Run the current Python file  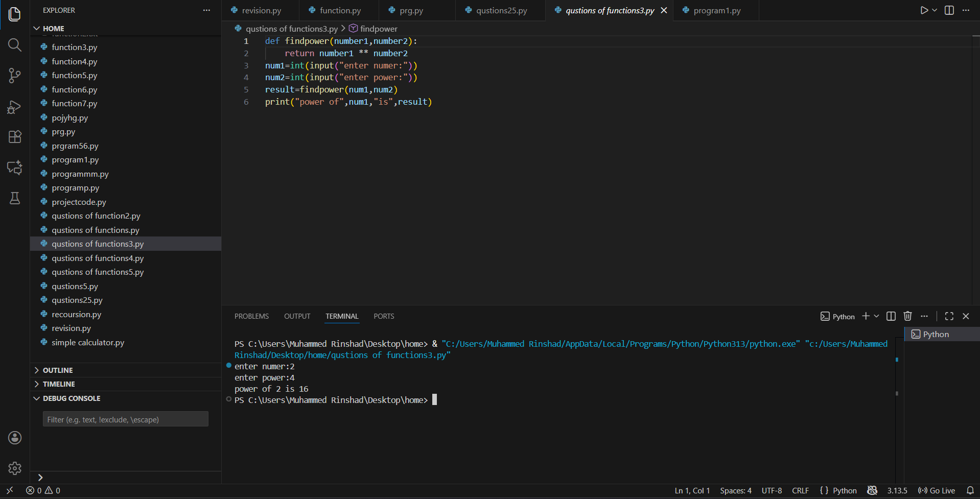tap(923, 10)
